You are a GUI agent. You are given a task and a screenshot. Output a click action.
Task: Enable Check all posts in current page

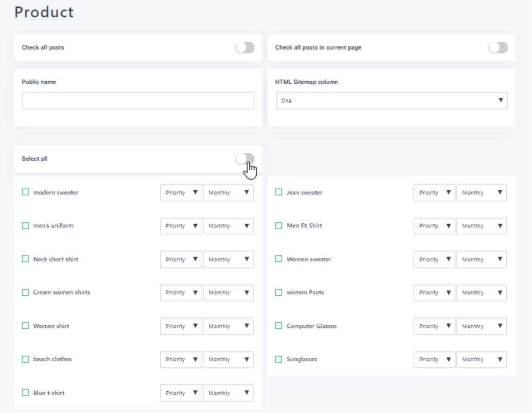[x=498, y=47]
